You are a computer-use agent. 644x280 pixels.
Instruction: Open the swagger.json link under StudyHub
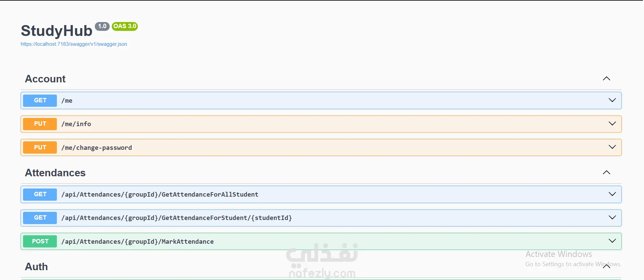pos(74,44)
